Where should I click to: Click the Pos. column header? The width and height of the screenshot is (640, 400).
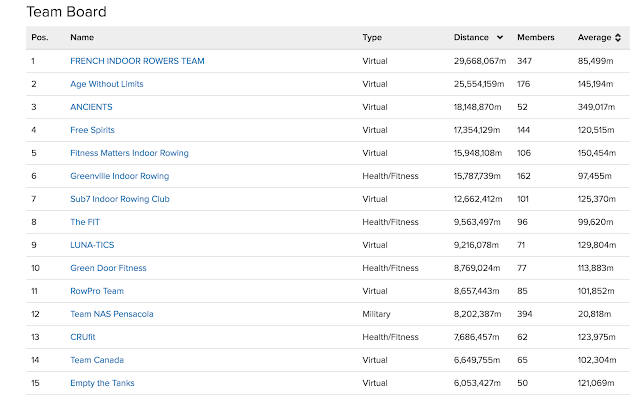click(x=40, y=38)
